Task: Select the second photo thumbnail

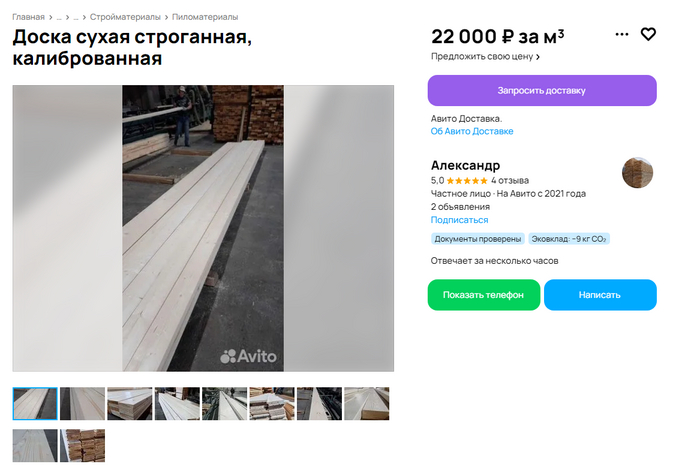Action: [x=83, y=403]
